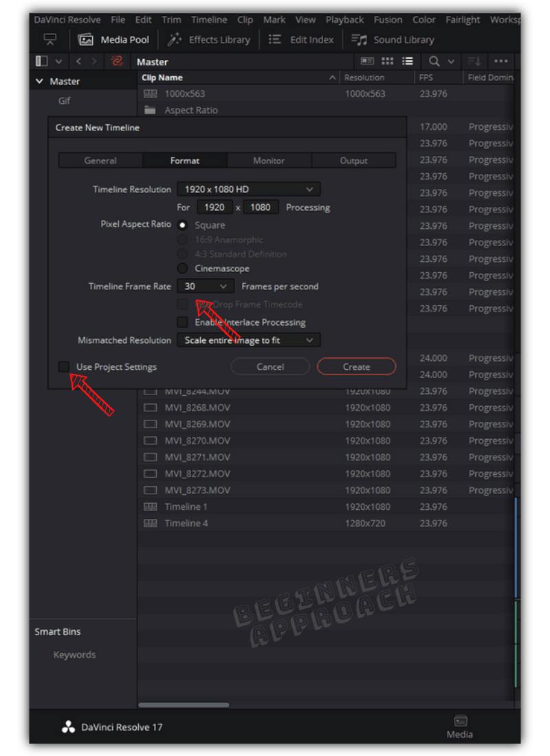Click the media pool search icon

(434, 61)
